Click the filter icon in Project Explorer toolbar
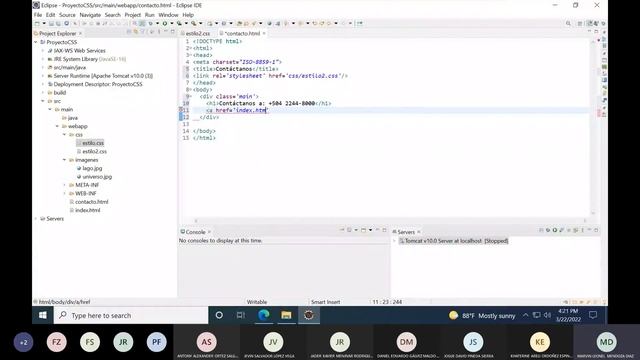 click(x=143, y=32)
